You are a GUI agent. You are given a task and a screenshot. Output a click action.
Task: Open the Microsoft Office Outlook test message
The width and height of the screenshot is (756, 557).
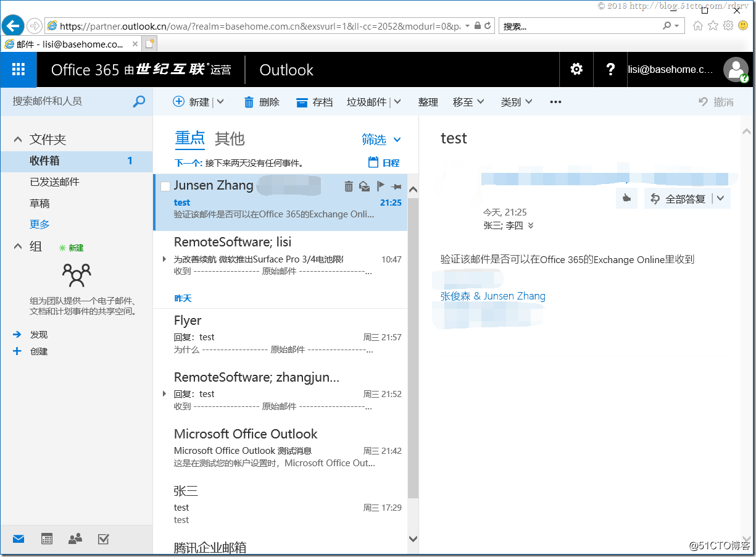pyautogui.click(x=280, y=450)
